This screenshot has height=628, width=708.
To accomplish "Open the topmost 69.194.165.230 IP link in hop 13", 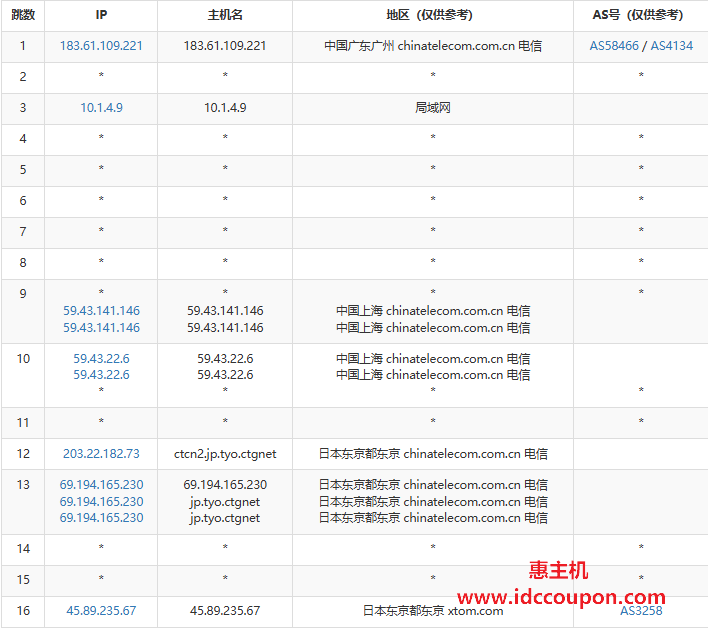I will [x=101, y=484].
